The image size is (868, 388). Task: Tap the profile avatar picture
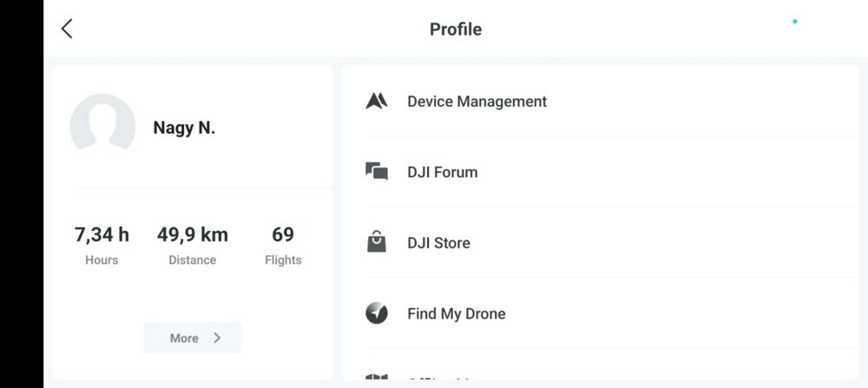102,123
